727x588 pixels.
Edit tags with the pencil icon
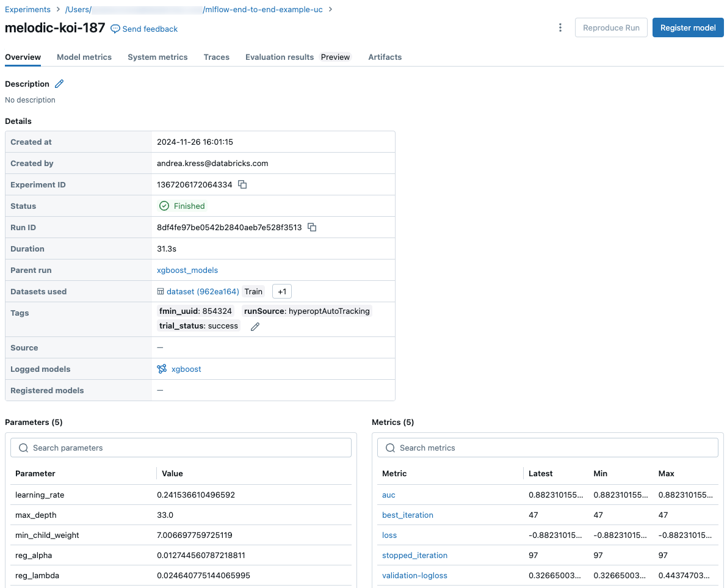255,327
